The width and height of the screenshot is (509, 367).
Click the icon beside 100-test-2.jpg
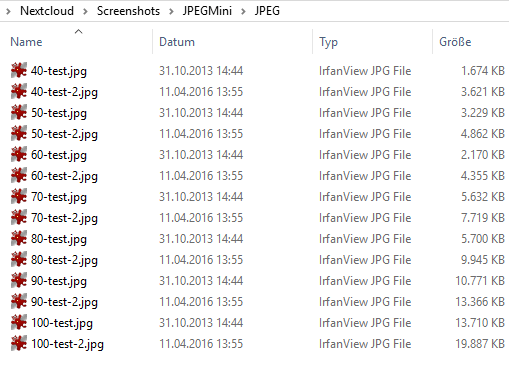(19, 343)
